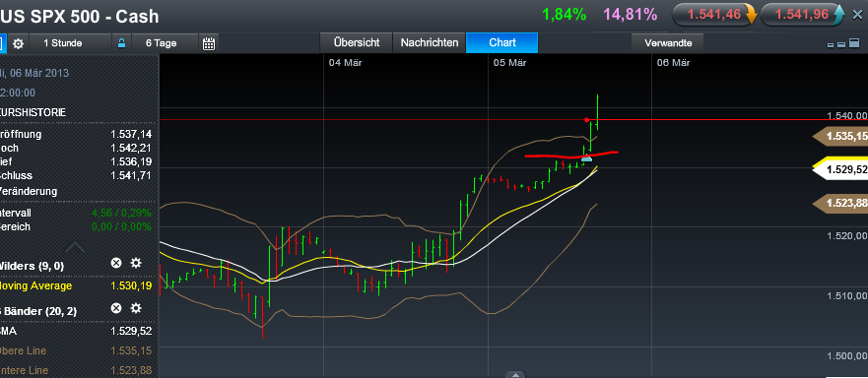Click the blue marker on the chart
The width and height of the screenshot is (868, 378).
(587, 158)
